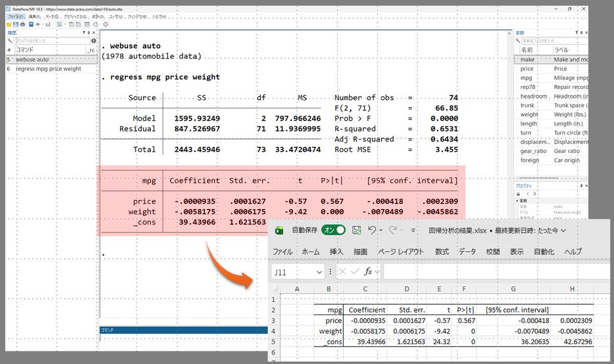Open Excel 自動化 ribbon tab
This screenshot has height=364, width=614.
coord(544,252)
